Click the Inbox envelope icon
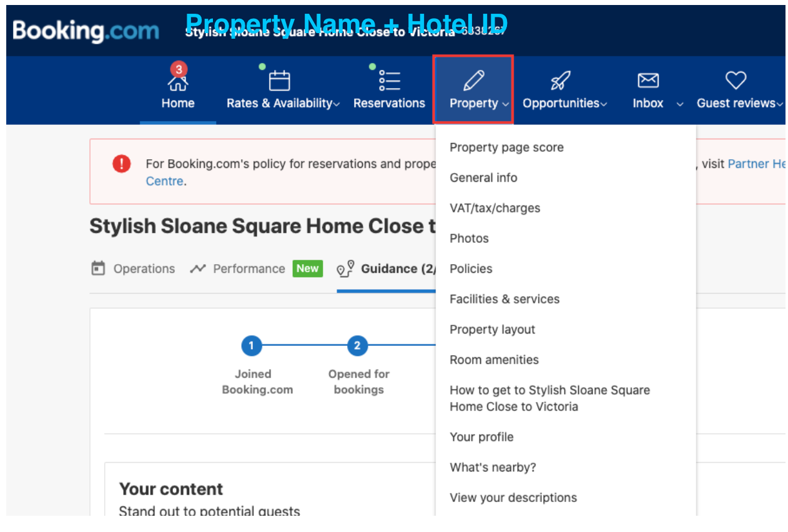 pos(648,81)
